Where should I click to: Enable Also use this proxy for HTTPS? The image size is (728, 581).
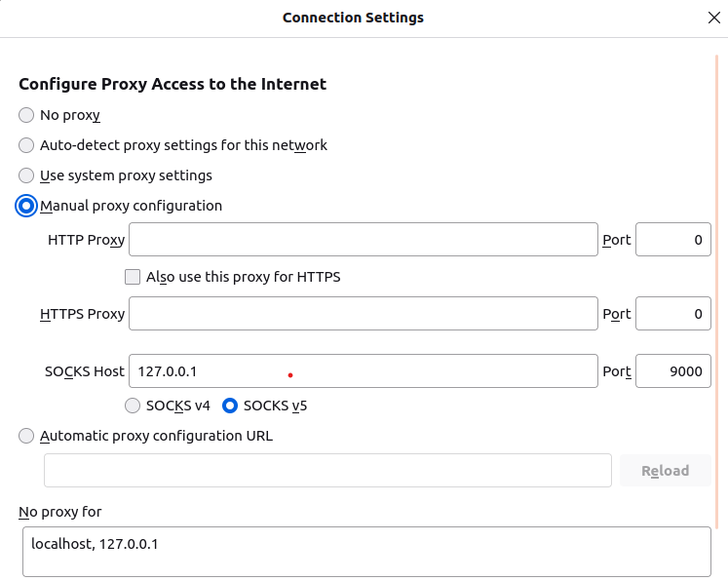tap(133, 277)
